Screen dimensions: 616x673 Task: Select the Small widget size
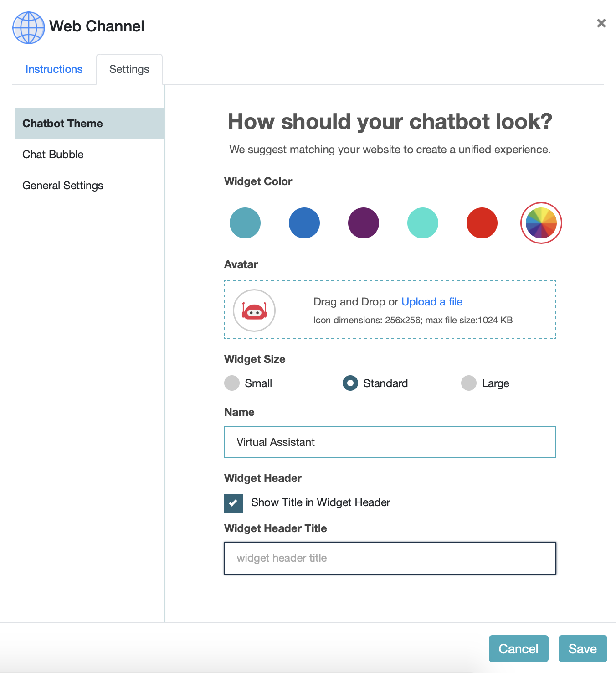232,383
